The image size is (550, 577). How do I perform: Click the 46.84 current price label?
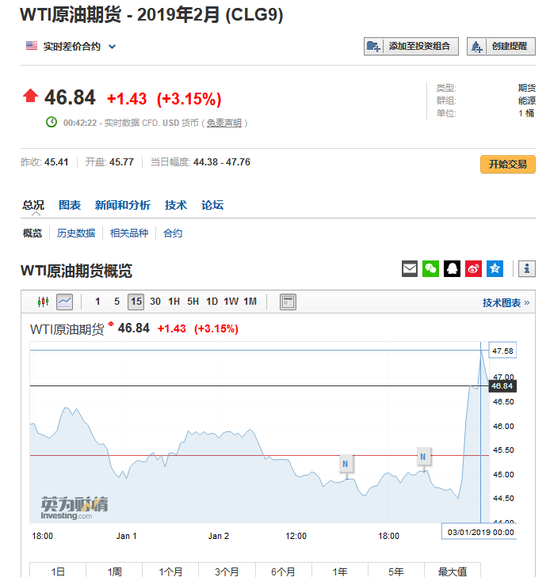(502, 386)
